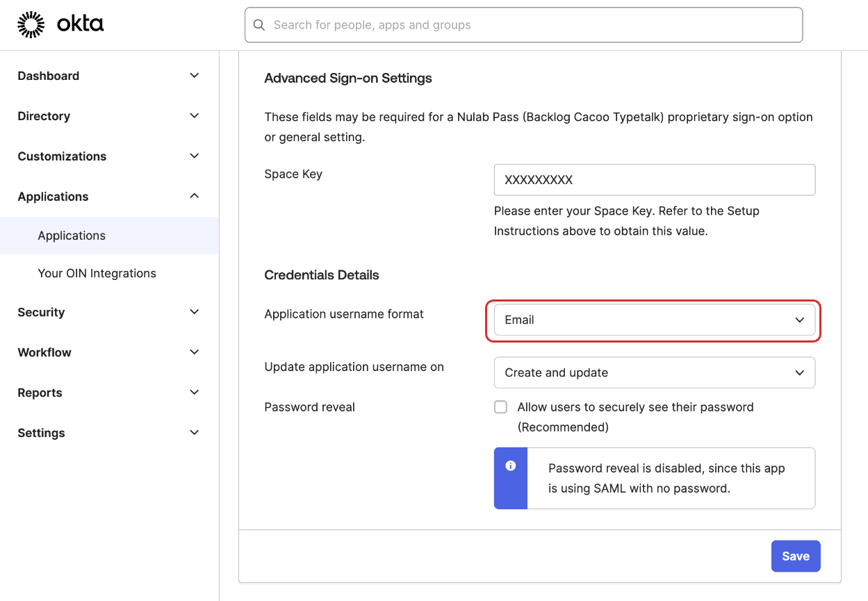Collapse the Applications sidebar section
The width and height of the screenshot is (868, 601).
pos(109,197)
